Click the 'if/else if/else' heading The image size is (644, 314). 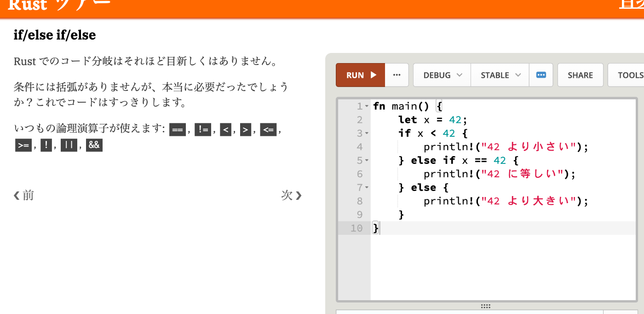tap(55, 35)
